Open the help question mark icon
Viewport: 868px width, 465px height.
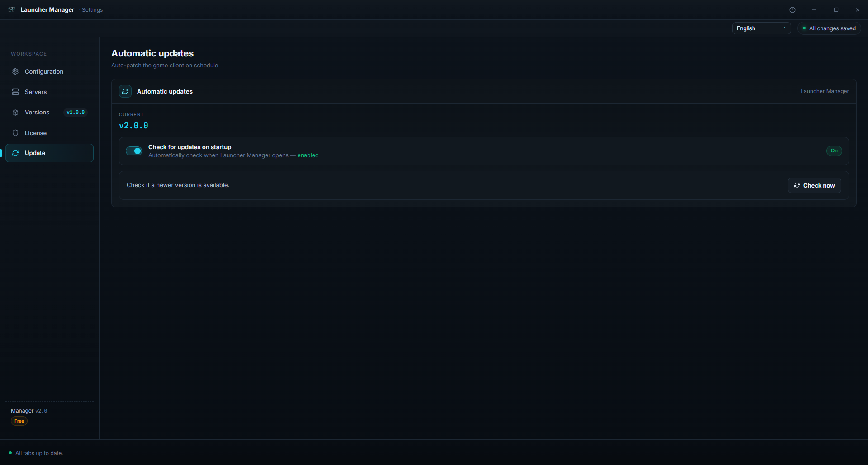pos(792,10)
